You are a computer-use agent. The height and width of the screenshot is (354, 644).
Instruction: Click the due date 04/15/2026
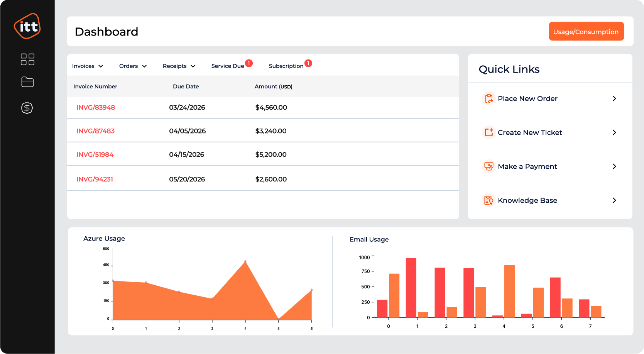[x=187, y=154]
